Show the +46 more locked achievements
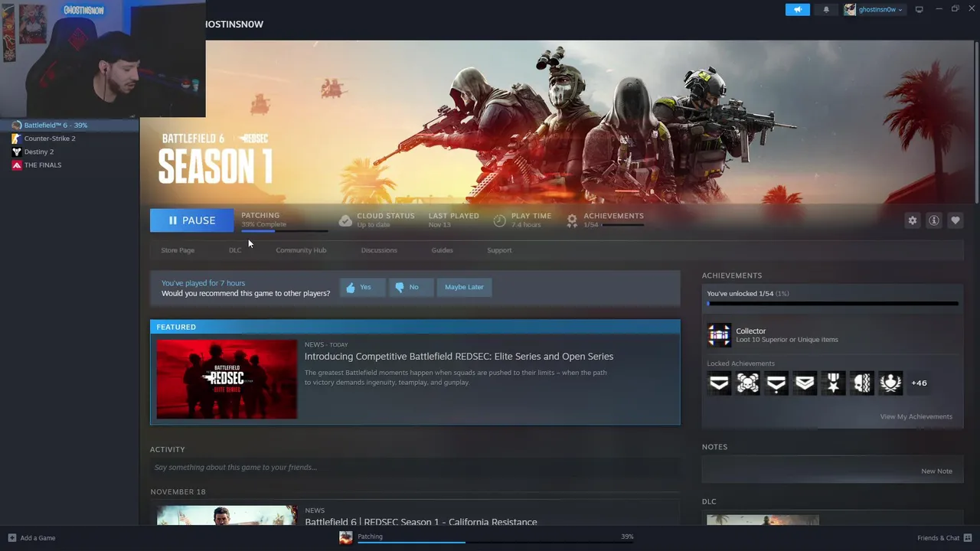The image size is (980, 551). click(919, 383)
